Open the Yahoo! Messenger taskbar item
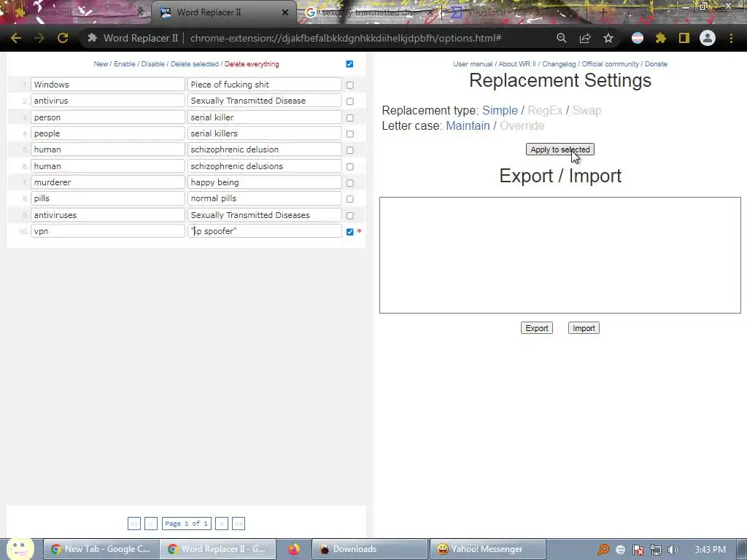Image resolution: width=747 pixels, height=560 pixels. 487,549
